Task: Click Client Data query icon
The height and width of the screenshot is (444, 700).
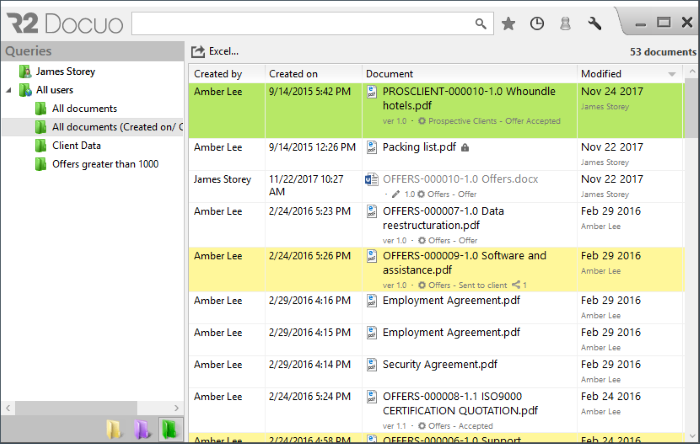Action: [41, 145]
